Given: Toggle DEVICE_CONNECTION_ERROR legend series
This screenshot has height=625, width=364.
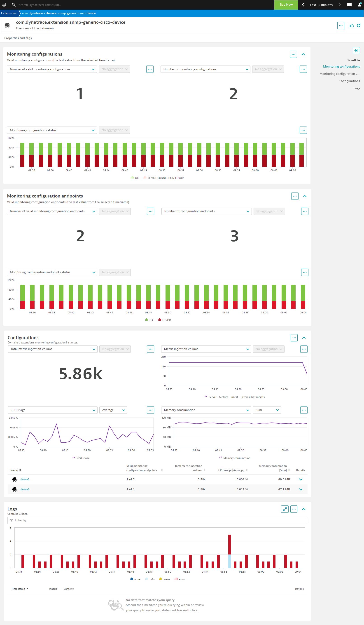Looking at the screenshot, I should pos(163,178).
